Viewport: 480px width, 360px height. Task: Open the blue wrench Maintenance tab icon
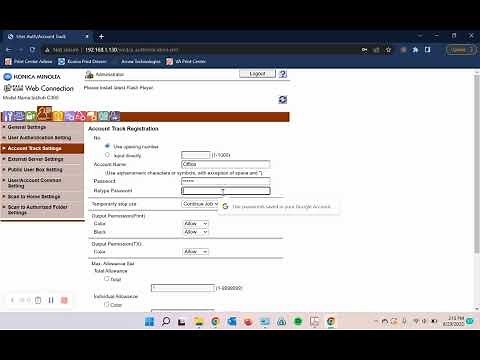pyautogui.click(x=8, y=116)
